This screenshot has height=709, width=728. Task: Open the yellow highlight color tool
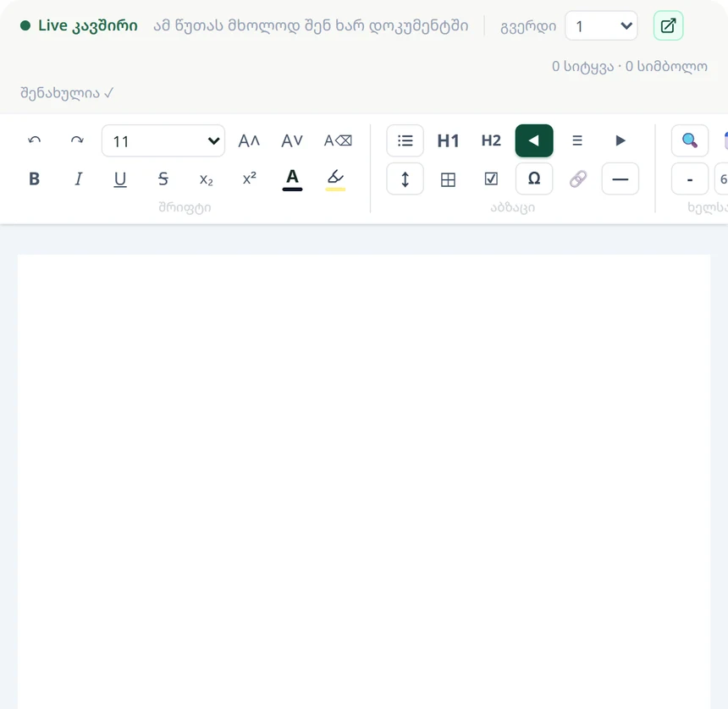[x=335, y=179]
